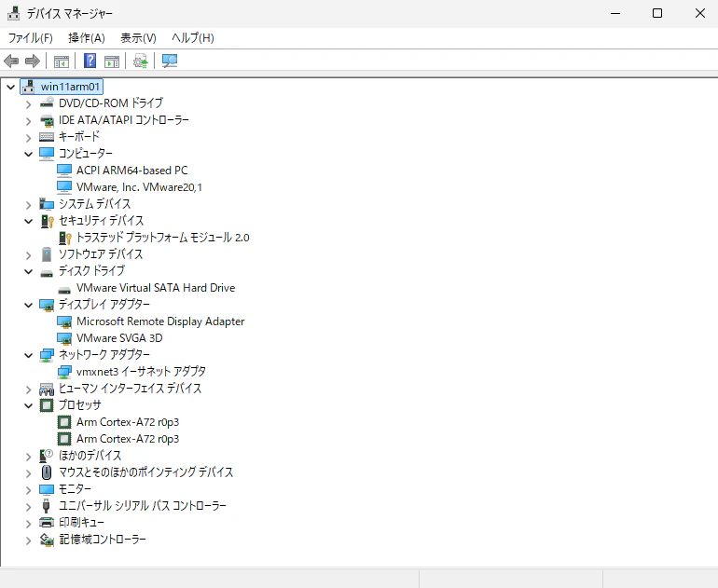
Task: Collapse the コンピューター node
Action: tap(28, 154)
